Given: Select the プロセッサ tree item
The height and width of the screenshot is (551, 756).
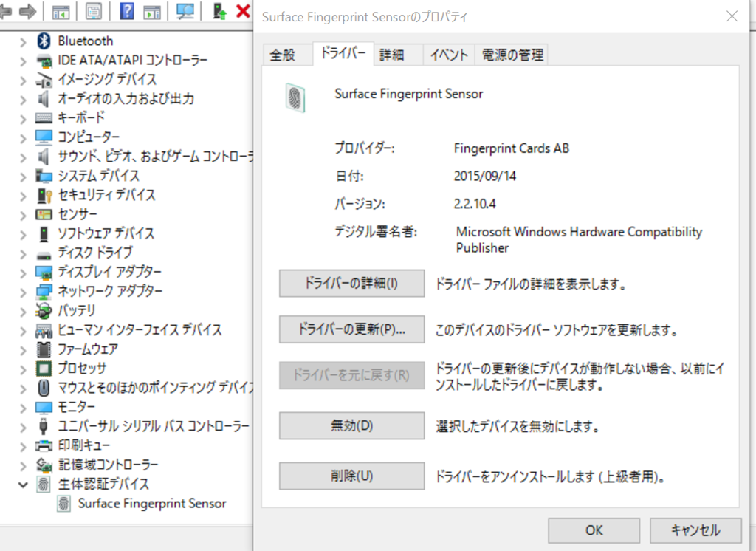Looking at the screenshot, I should 82,369.
